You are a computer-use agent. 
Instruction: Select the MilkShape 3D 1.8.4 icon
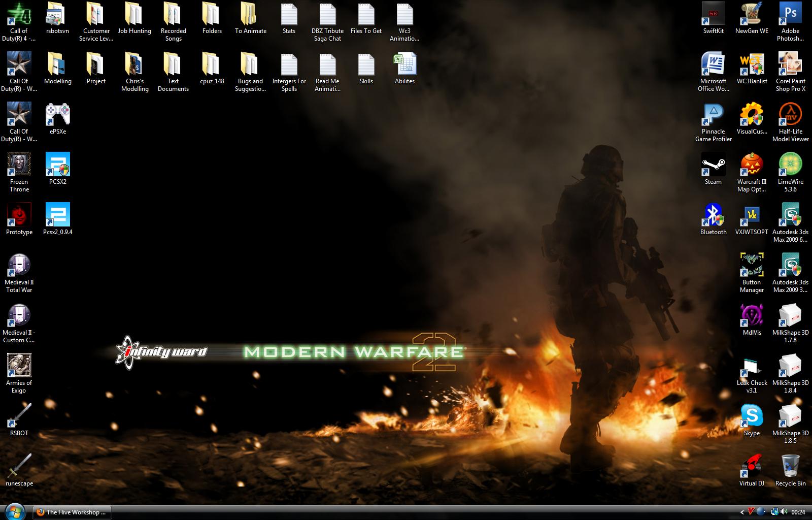coord(790,374)
